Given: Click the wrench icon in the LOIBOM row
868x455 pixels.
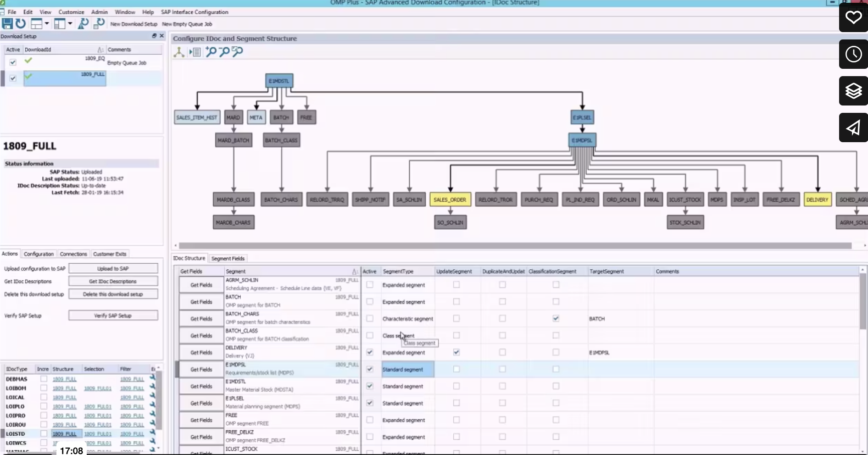Looking at the screenshot, I should (152, 387).
